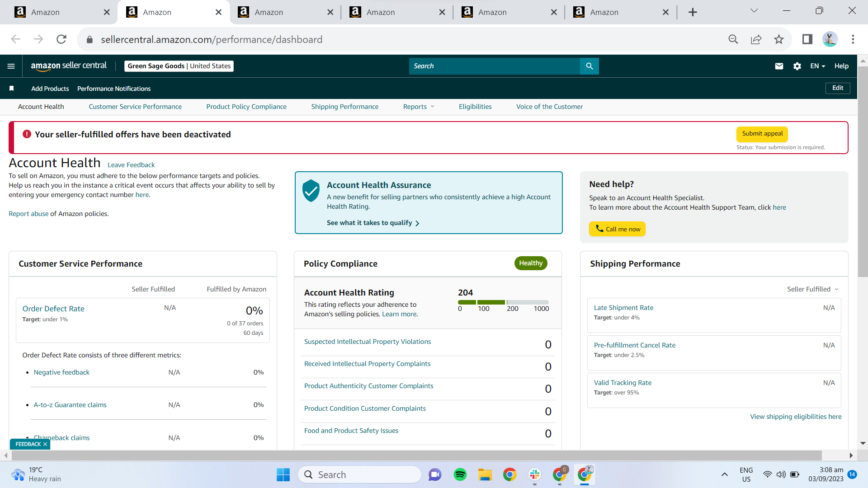Viewport: 868px width, 488px height.
Task: Toggle the browser side panel icon
Action: tap(807, 39)
